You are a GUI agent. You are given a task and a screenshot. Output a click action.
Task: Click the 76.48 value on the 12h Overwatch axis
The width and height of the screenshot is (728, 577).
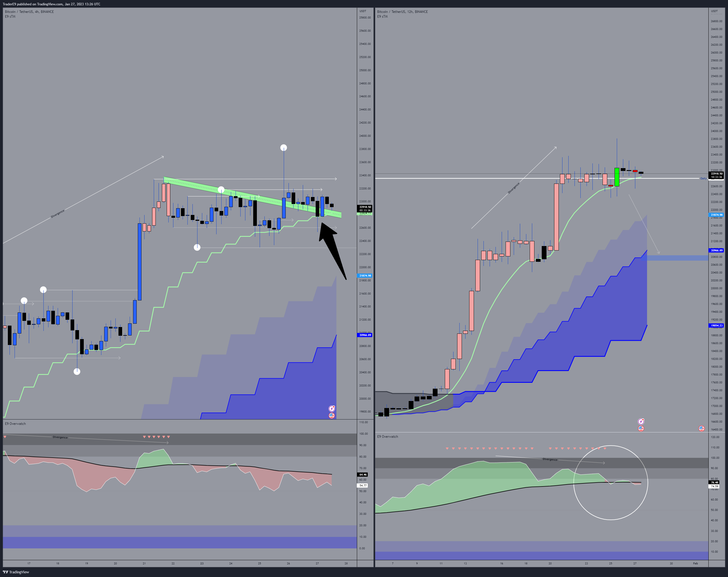point(715,482)
